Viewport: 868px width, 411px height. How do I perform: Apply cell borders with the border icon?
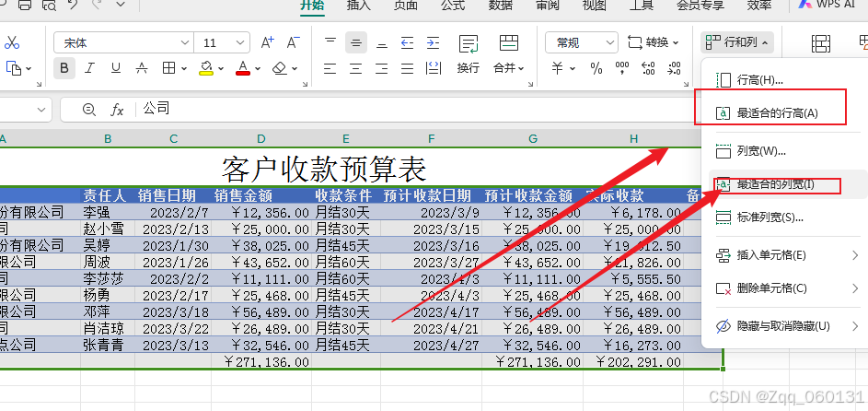[x=168, y=68]
